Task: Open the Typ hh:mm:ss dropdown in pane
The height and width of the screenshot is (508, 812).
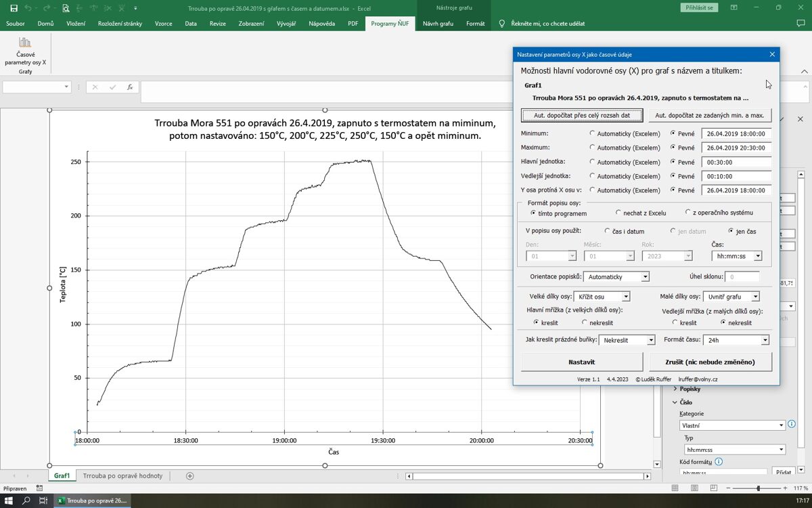Action: (x=782, y=449)
